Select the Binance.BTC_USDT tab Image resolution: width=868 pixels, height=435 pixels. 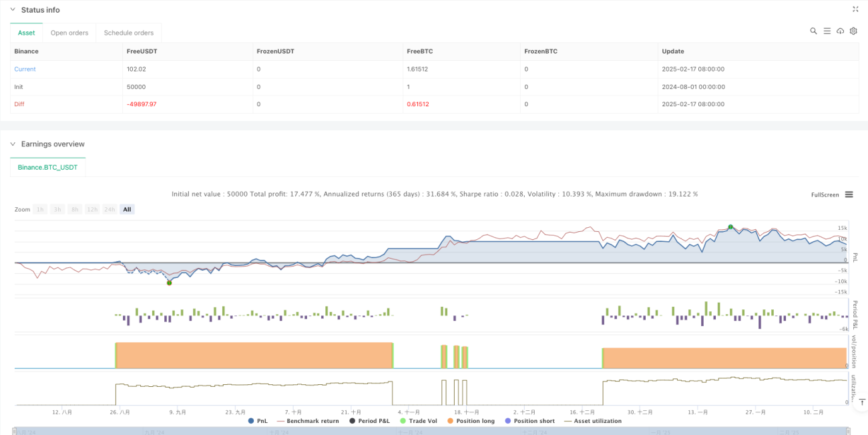(48, 167)
